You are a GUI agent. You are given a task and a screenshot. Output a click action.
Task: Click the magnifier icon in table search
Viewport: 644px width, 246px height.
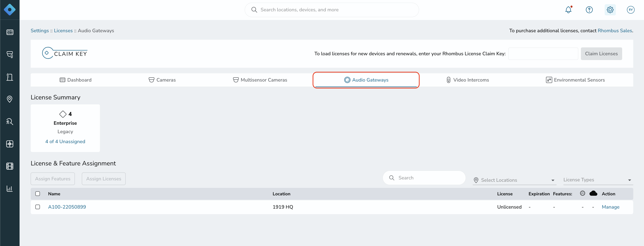point(391,178)
